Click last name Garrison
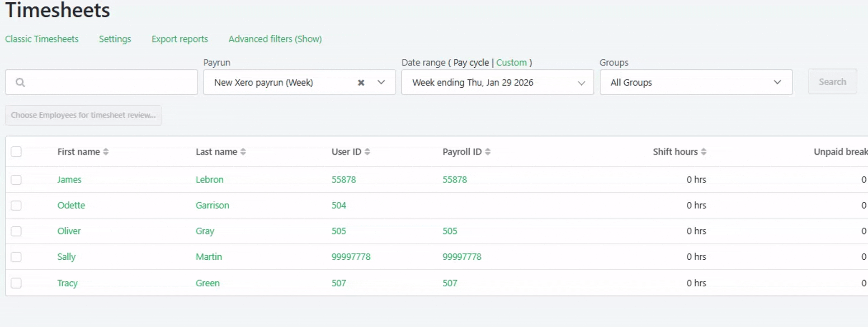Screen dimensions: 868x327 [x=212, y=206]
